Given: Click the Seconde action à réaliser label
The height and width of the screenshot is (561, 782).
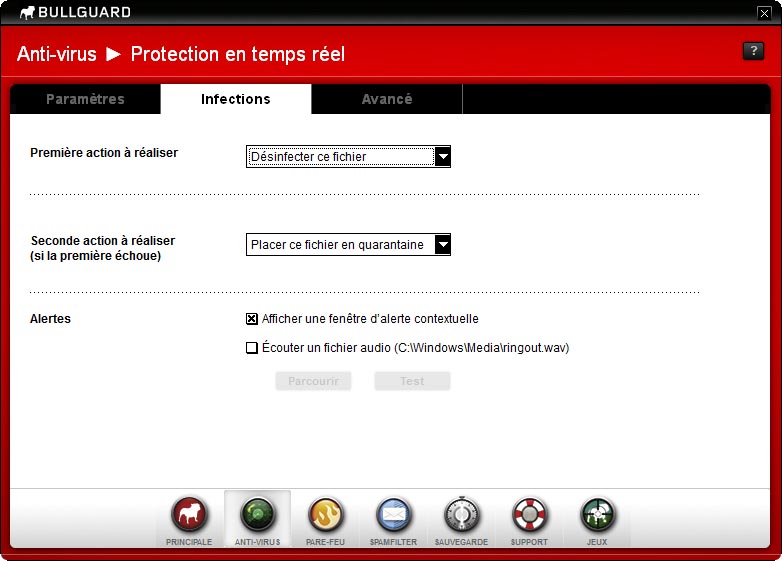Looking at the screenshot, I should [103, 248].
